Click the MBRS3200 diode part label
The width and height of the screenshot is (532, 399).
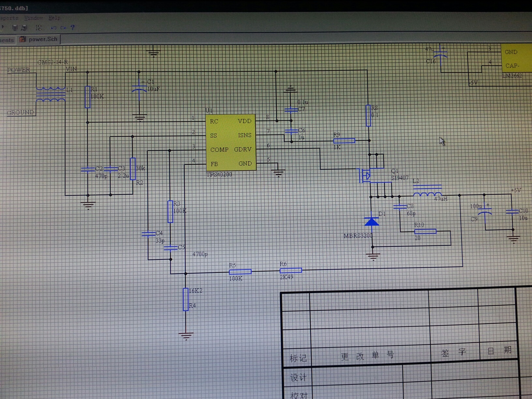pyautogui.click(x=358, y=236)
